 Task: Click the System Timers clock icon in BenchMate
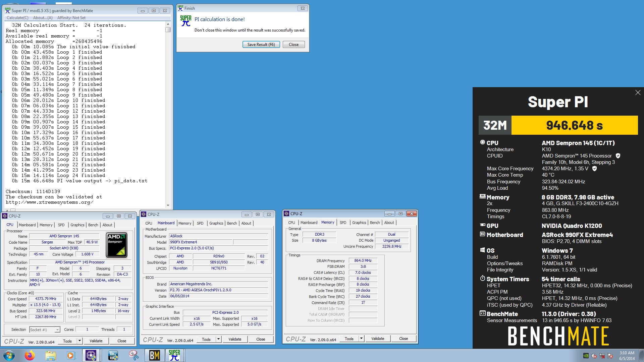[x=482, y=278]
